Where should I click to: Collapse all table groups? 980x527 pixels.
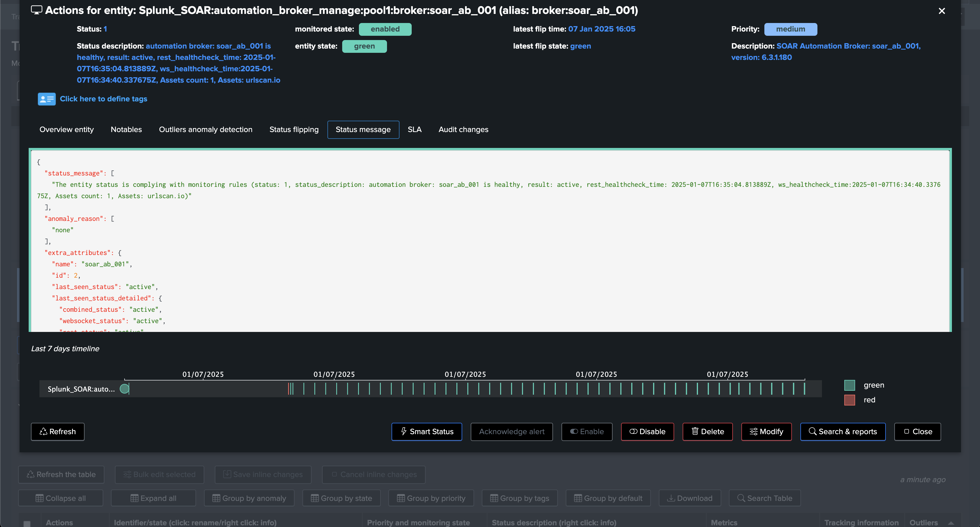[x=60, y=498]
